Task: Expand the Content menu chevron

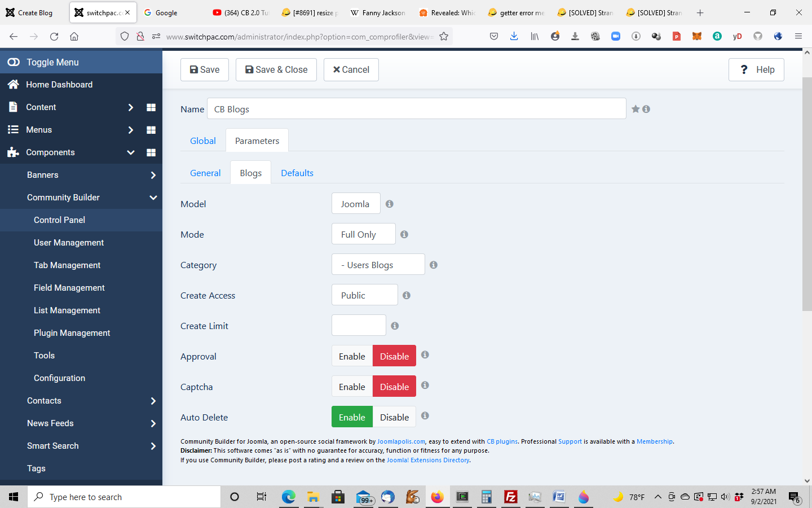Action: click(130, 107)
